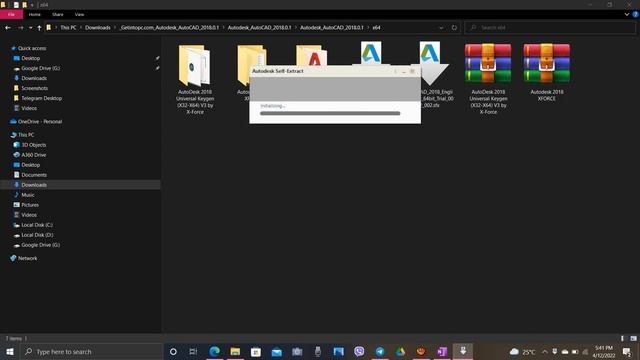This screenshot has width=640, height=360.
Task: Select Quick access in the navigation pane
Action: pos(32,48)
